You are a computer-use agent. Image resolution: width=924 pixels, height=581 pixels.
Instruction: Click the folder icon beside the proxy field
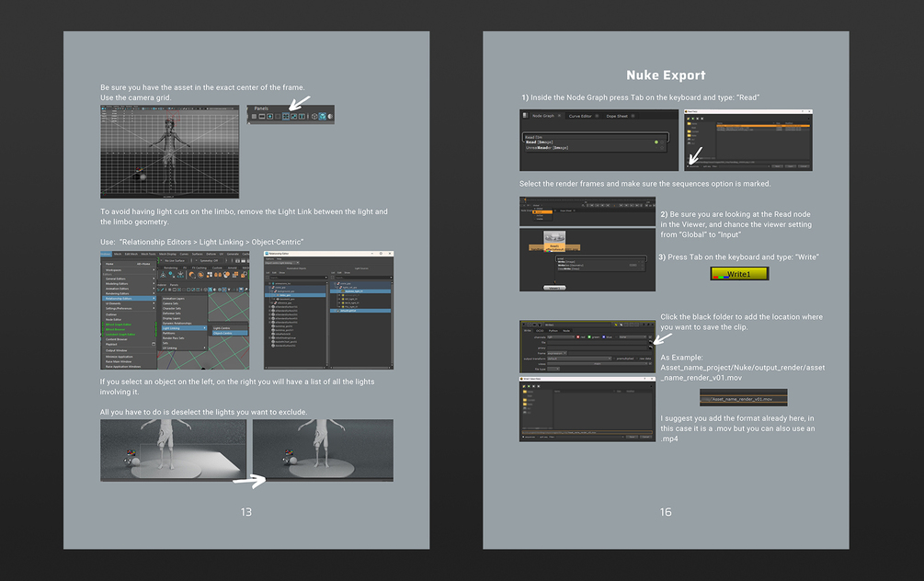coord(651,347)
